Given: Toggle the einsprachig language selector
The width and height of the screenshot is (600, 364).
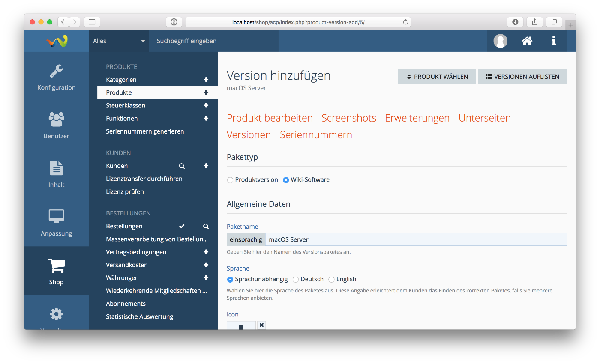Looking at the screenshot, I should coord(246,239).
